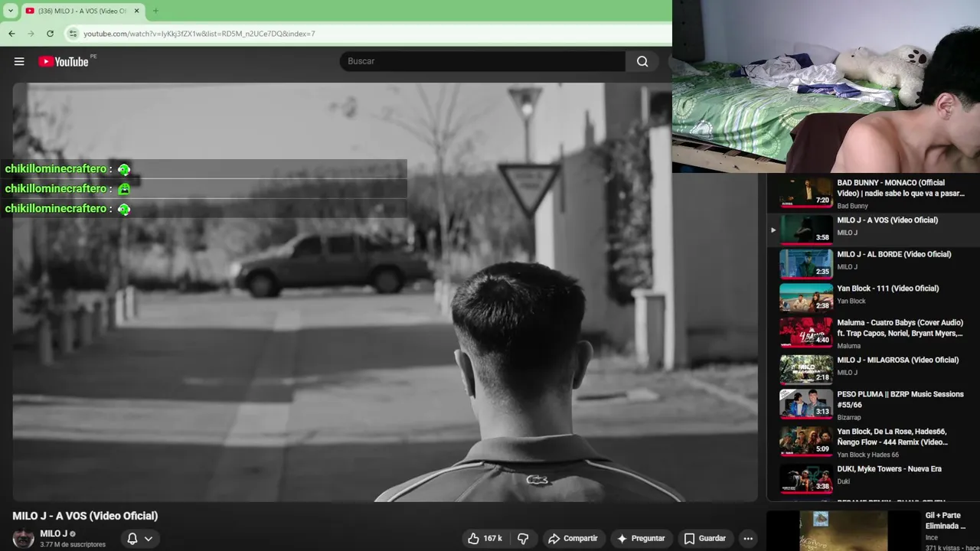This screenshot has width=980, height=551.
Task: Open the more actions three-dot menu
Action: (748, 538)
